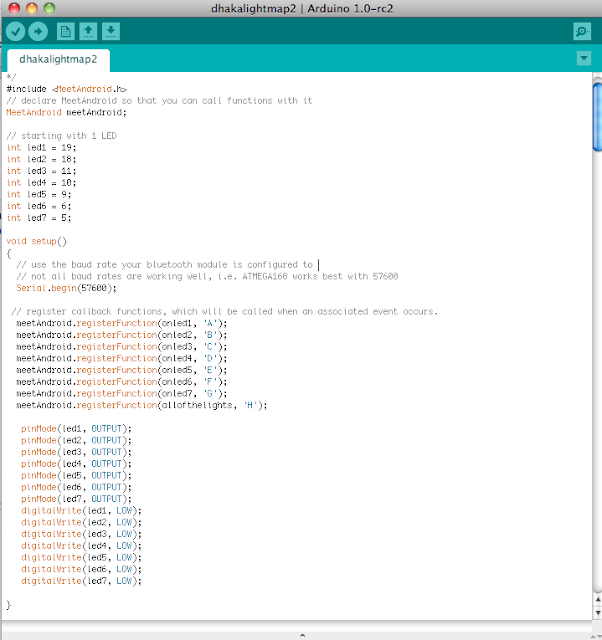Click the line "#include <MeetAndroid.h>"
Screen dimensions: 602x640
(x=67, y=89)
